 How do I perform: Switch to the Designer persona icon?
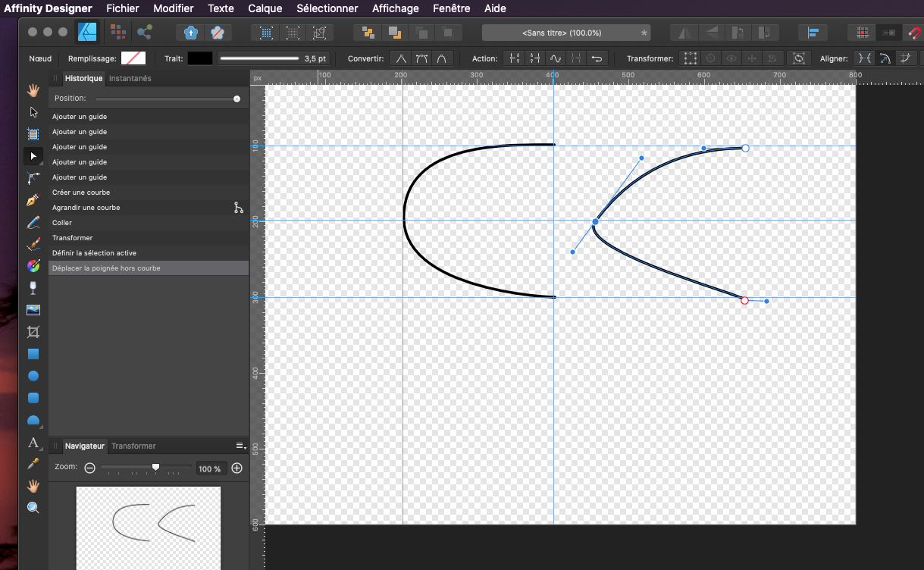click(x=87, y=33)
